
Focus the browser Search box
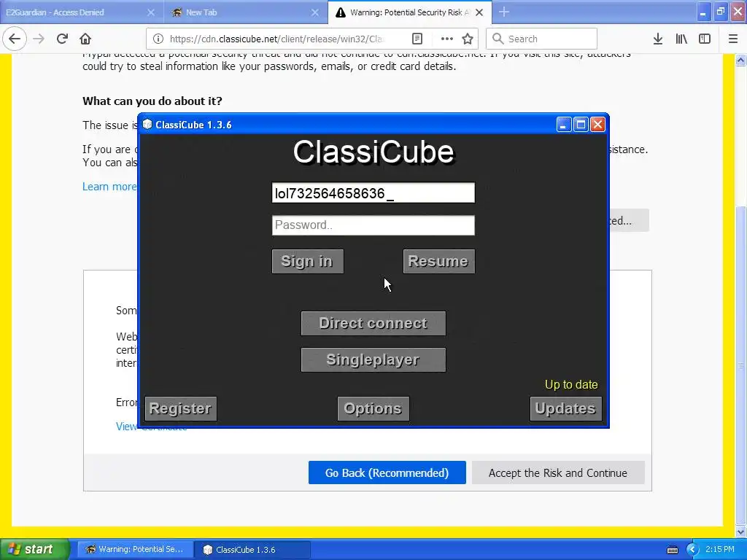click(x=541, y=39)
